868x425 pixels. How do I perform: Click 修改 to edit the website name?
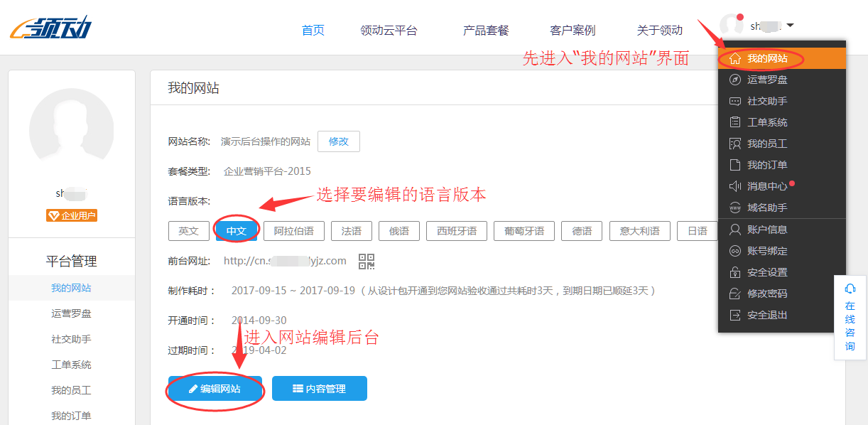(339, 141)
